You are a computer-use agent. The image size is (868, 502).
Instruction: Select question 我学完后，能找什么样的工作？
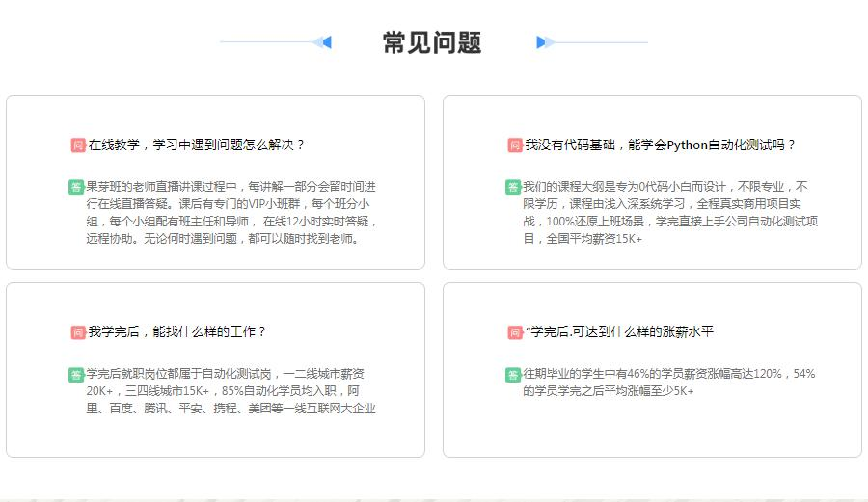(176, 331)
